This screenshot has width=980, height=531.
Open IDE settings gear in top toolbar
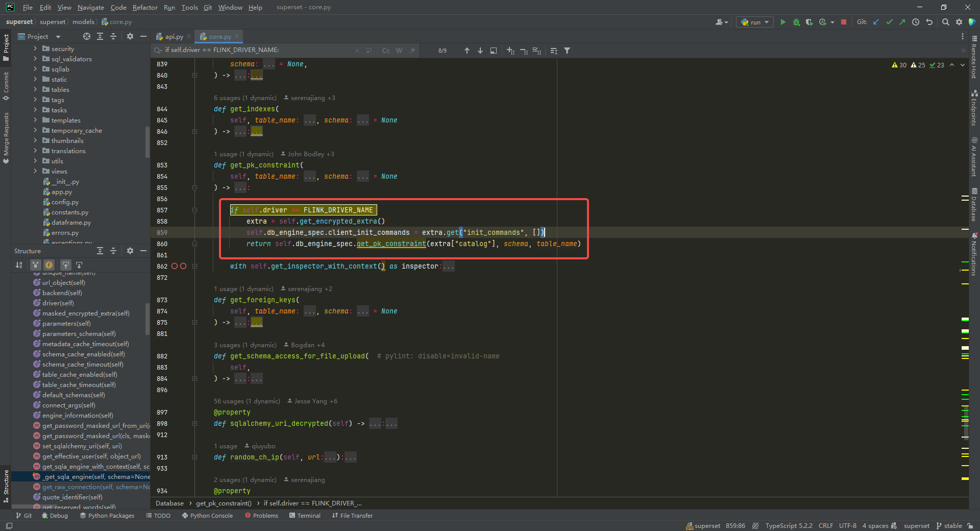[x=959, y=22]
